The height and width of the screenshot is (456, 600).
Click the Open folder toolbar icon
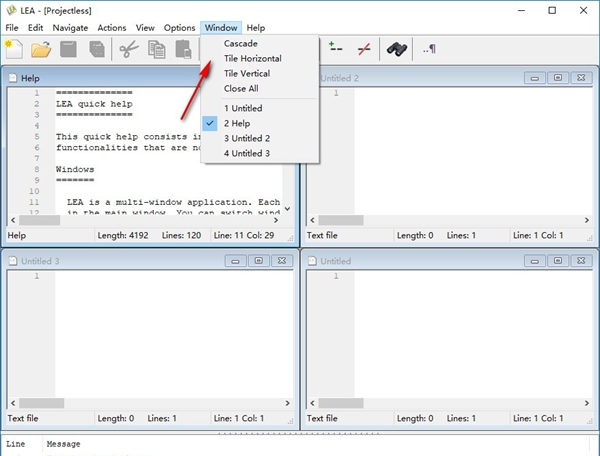pyautogui.click(x=41, y=49)
